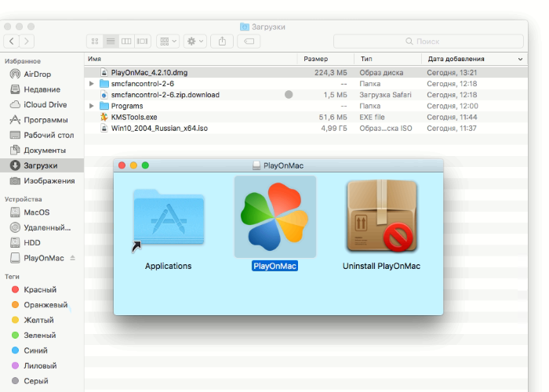
Task: Click the Applications folder shortcut icon
Action: [x=169, y=219]
